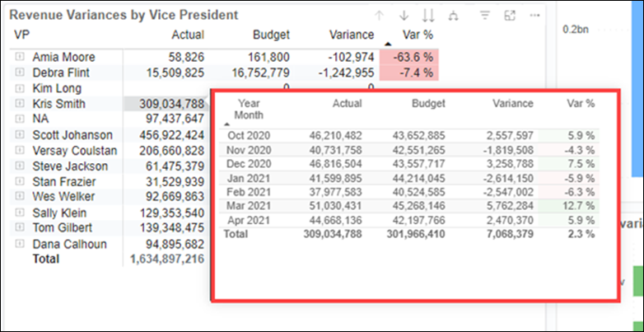Select Kris Smith's Actual value cell
The height and width of the screenshot is (332, 644).
(x=165, y=105)
